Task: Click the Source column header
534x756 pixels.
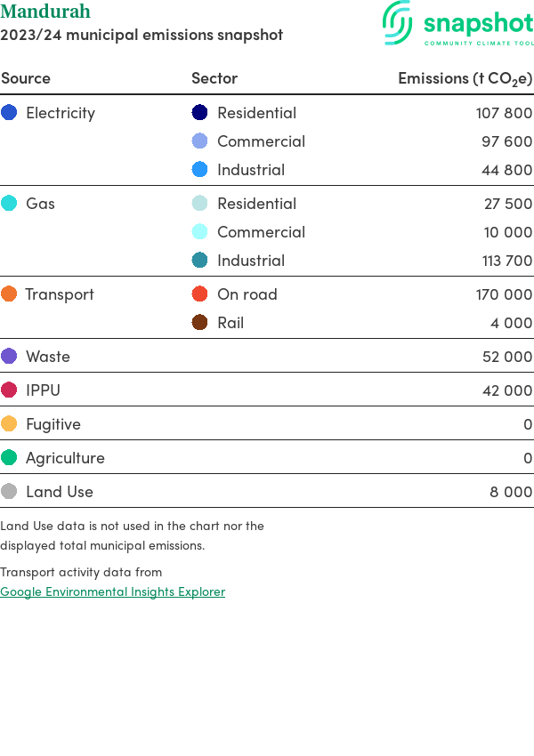Action: (x=26, y=78)
